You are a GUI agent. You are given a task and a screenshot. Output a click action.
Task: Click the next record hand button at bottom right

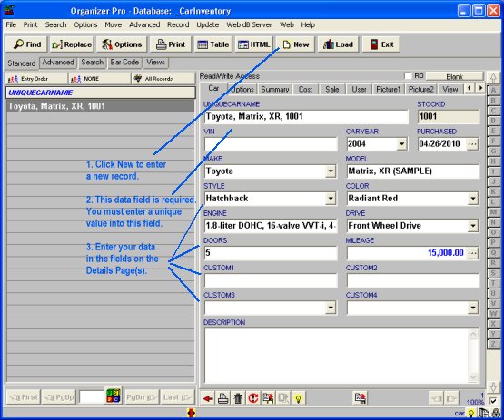(452, 398)
